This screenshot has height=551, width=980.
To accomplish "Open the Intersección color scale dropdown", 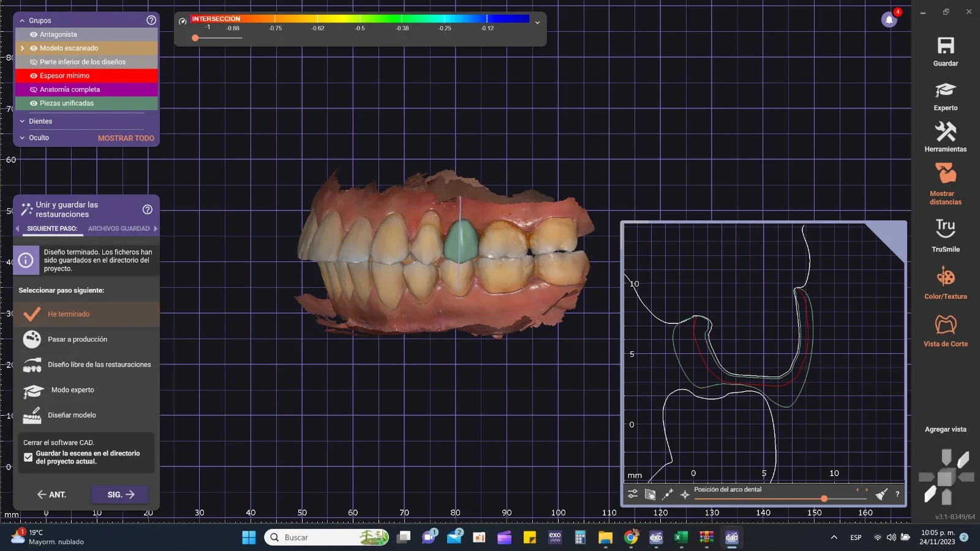I will 537,23.
